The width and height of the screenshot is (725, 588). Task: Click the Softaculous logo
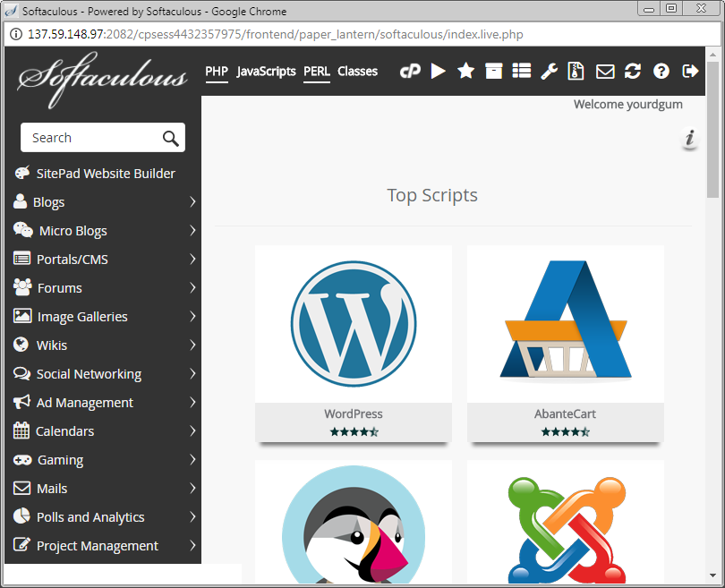click(103, 79)
